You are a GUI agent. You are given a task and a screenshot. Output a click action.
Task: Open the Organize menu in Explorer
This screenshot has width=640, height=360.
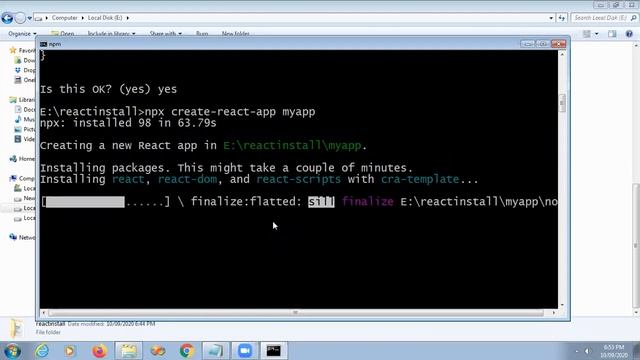point(22,33)
